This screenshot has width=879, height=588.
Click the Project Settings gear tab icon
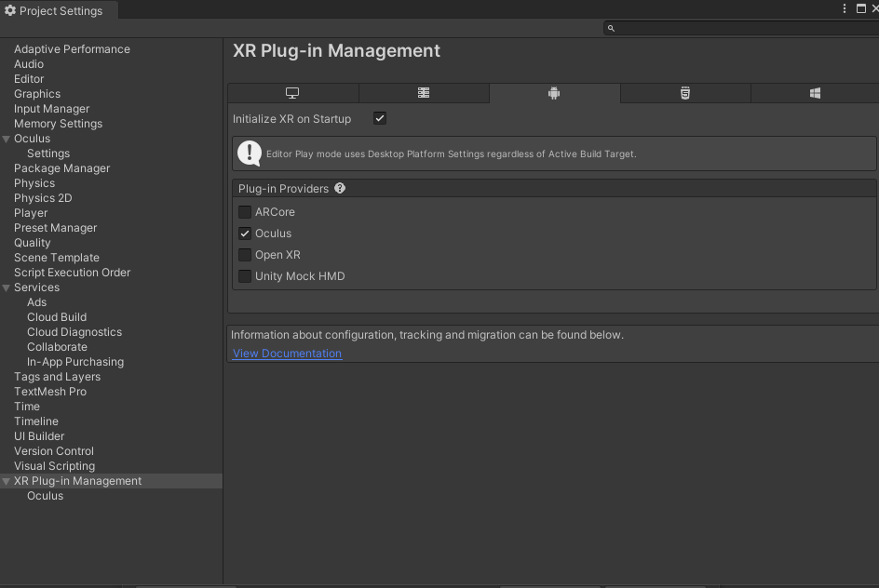pos(10,10)
